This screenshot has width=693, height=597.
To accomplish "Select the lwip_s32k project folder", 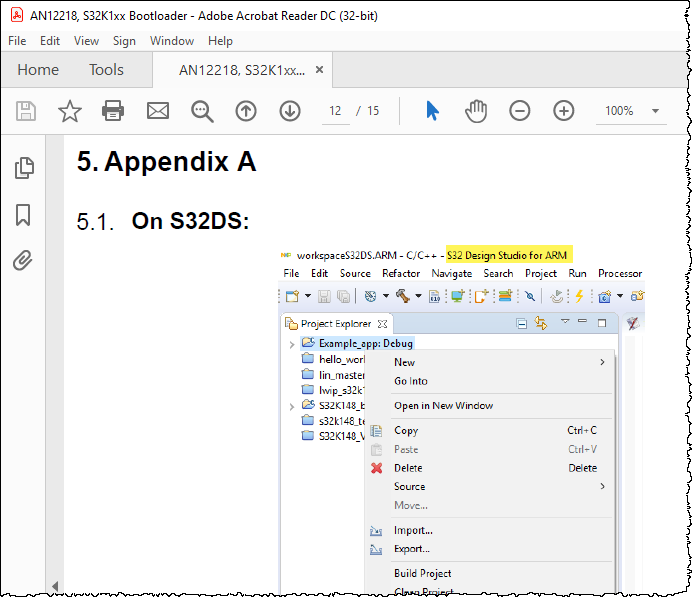I will pos(334,390).
